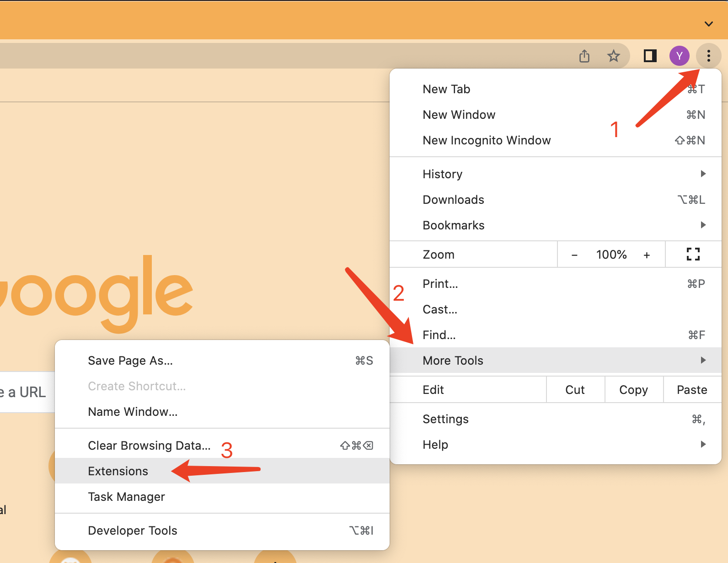Click the Zoom label in the menu
Screen dimensions: 728x563
439,255
